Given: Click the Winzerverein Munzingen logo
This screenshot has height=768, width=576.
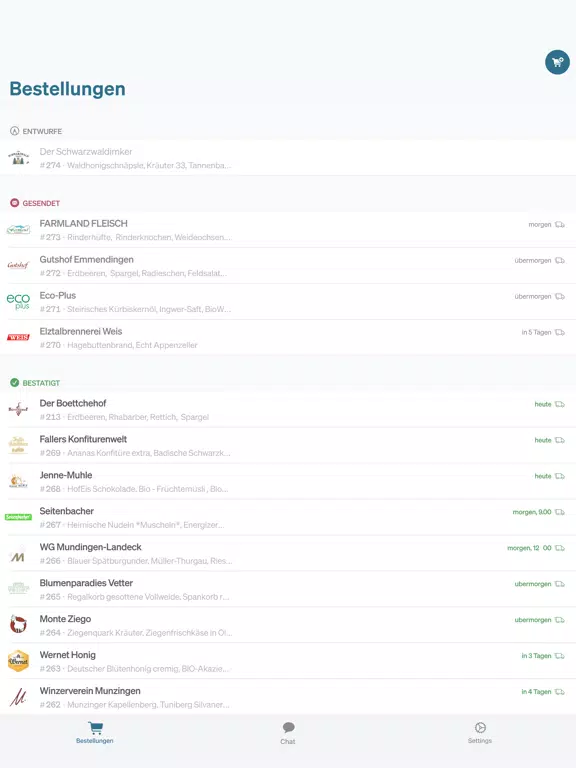Looking at the screenshot, I should (x=18, y=697).
